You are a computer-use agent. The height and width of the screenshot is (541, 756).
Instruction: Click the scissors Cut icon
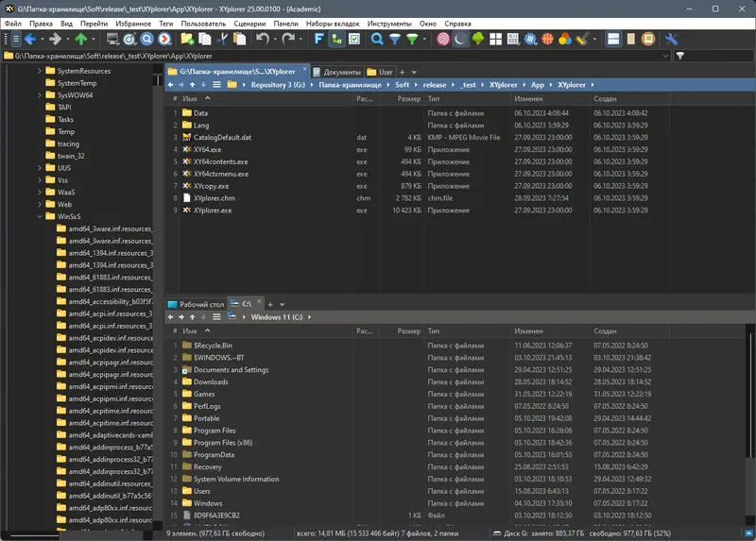tap(221, 40)
